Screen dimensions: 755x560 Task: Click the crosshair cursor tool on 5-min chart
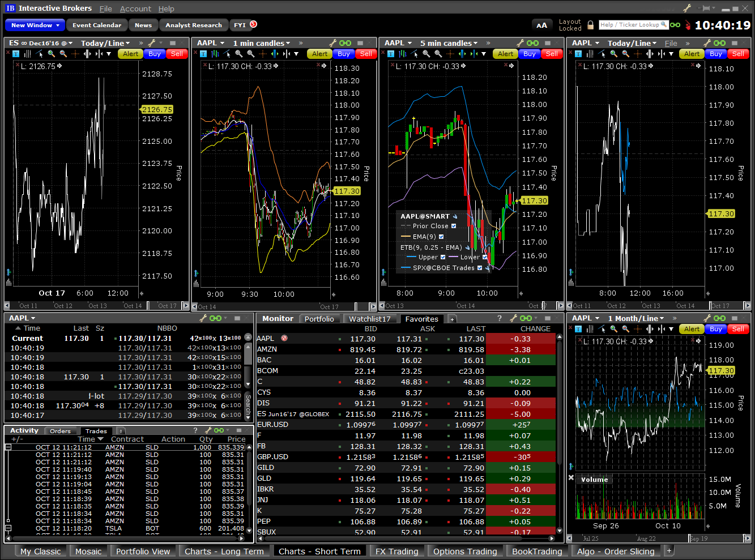point(451,54)
